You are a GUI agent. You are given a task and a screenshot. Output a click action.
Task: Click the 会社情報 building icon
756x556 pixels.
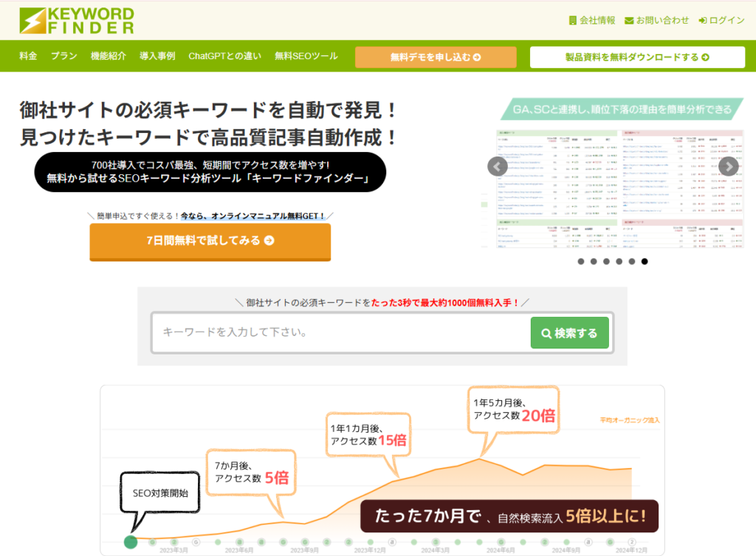573,20
